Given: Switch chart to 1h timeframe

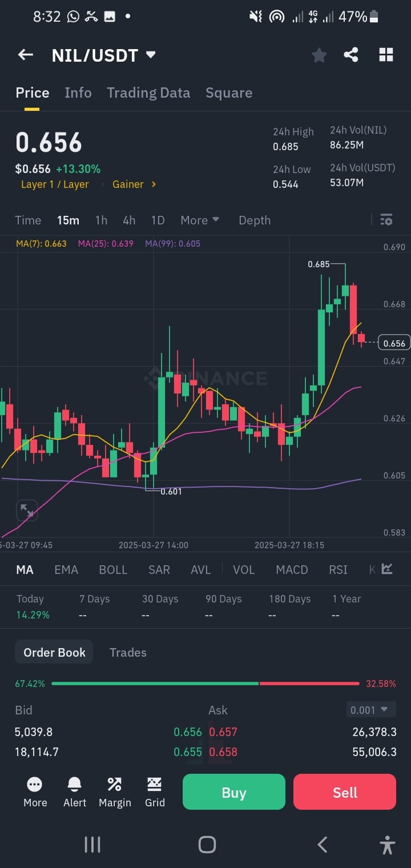Looking at the screenshot, I should click(x=101, y=220).
